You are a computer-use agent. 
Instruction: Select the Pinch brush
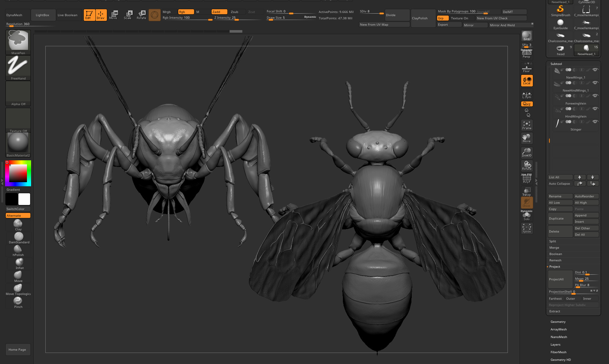(x=18, y=303)
